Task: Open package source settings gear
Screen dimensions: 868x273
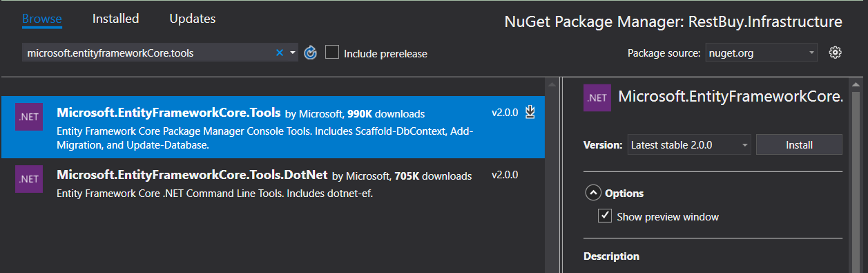Action: [835, 53]
